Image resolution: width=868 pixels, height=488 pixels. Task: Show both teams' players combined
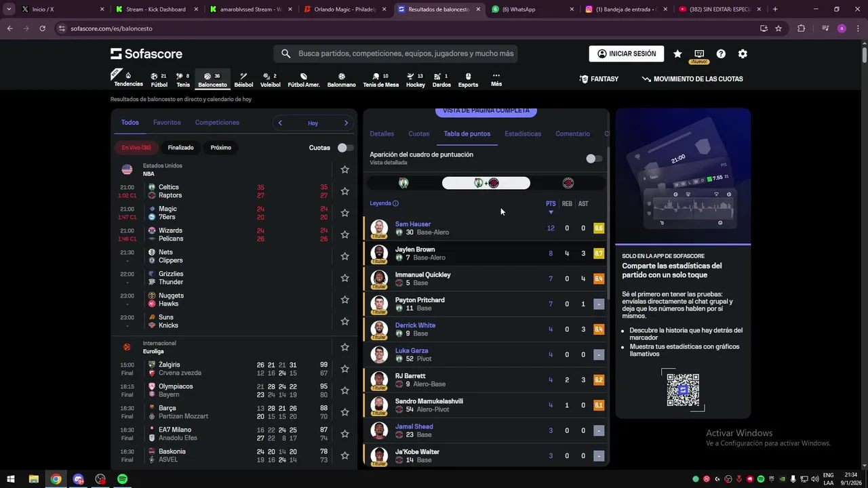(486, 183)
